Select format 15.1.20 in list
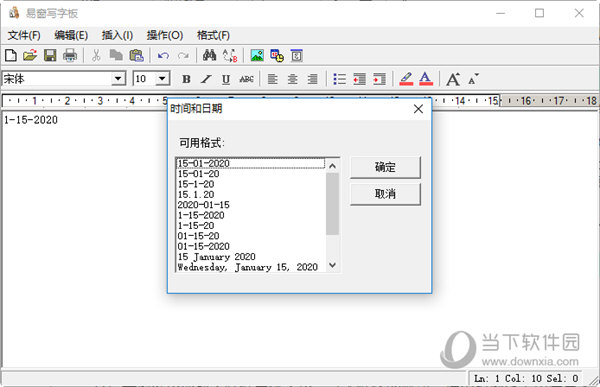The height and width of the screenshot is (387, 600). pos(251,194)
